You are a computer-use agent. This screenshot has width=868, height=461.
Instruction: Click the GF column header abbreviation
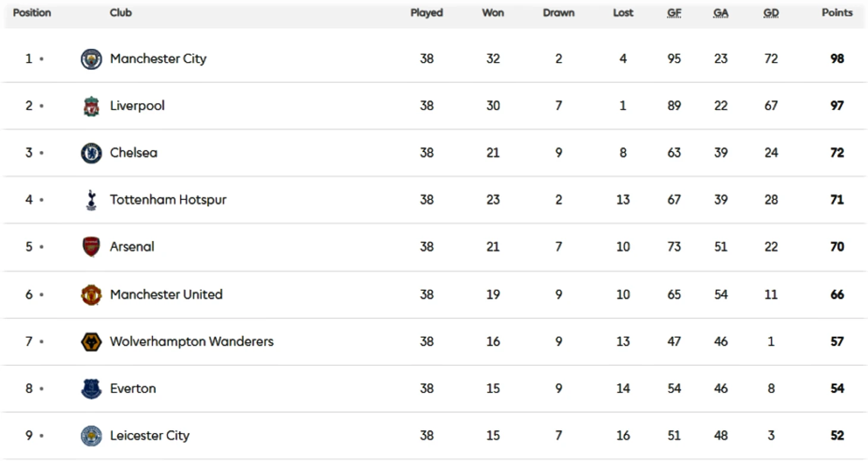click(x=674, y=12)
